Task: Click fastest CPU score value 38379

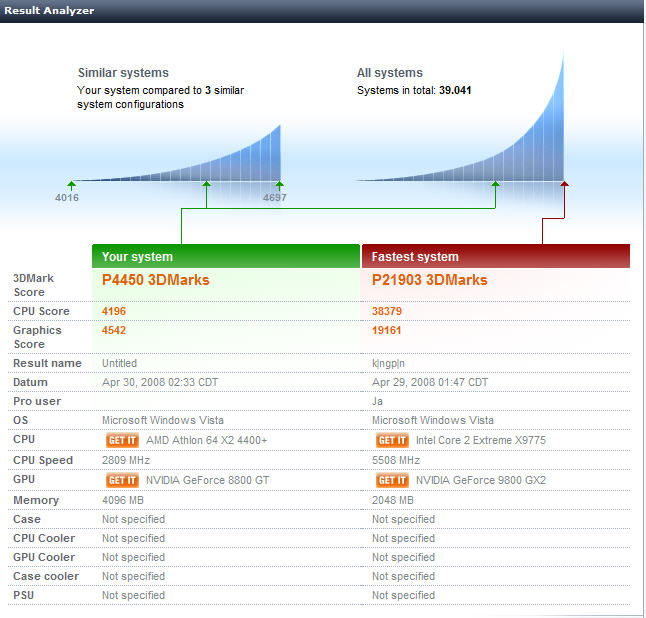Action: [386, 311]
